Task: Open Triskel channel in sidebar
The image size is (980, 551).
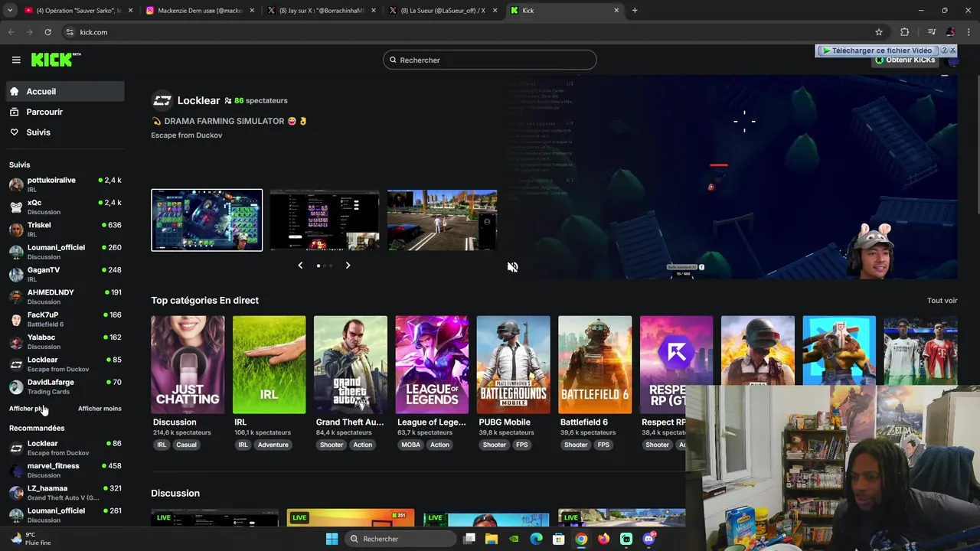Action: (65, 230)
